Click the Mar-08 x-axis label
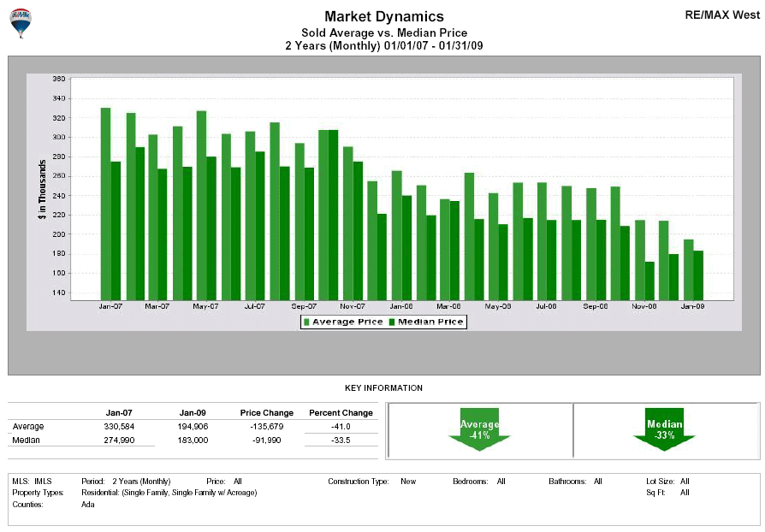 coord(448,306)
